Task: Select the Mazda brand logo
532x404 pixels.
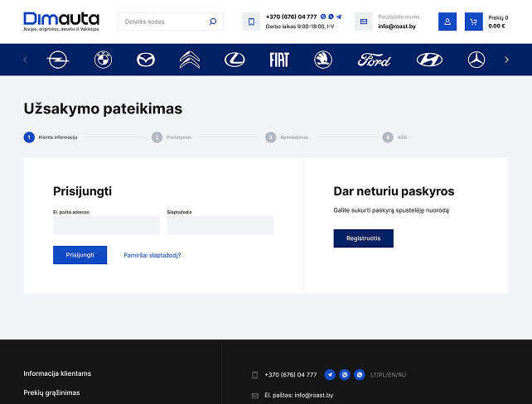Action: [x=146, y=60]
